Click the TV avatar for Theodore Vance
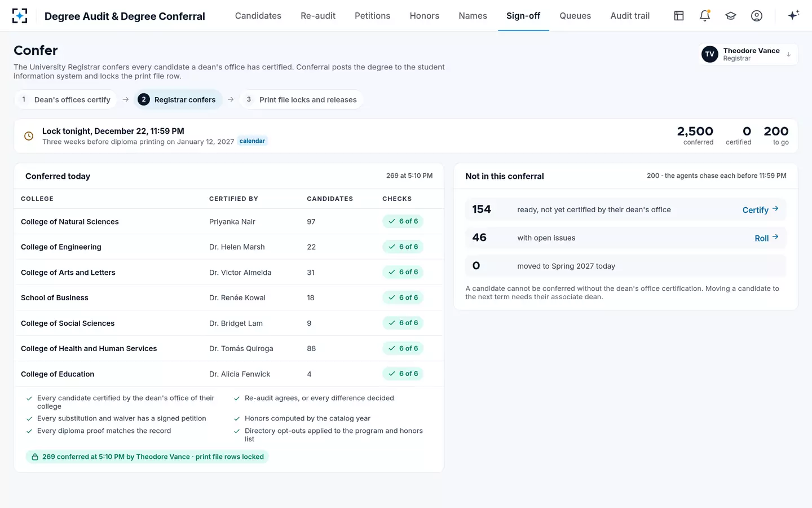Screen dimensions: 812x508 click(x=710, y=54)
